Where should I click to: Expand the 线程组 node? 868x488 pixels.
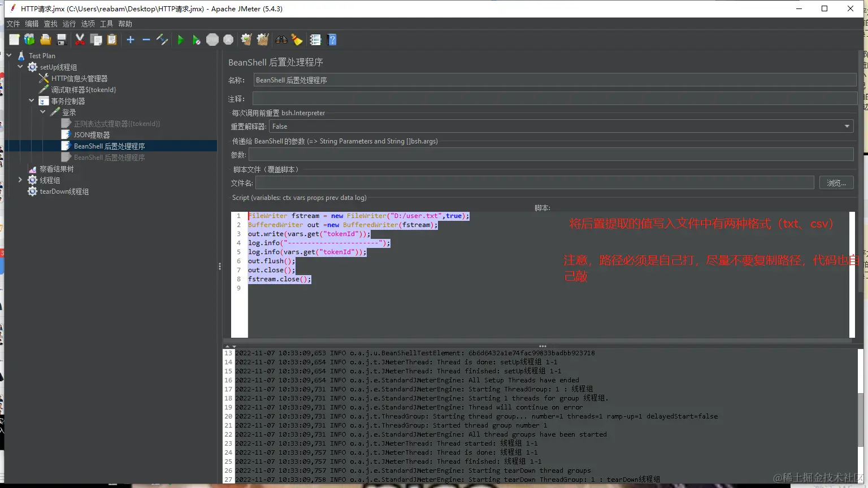(20, 180)
